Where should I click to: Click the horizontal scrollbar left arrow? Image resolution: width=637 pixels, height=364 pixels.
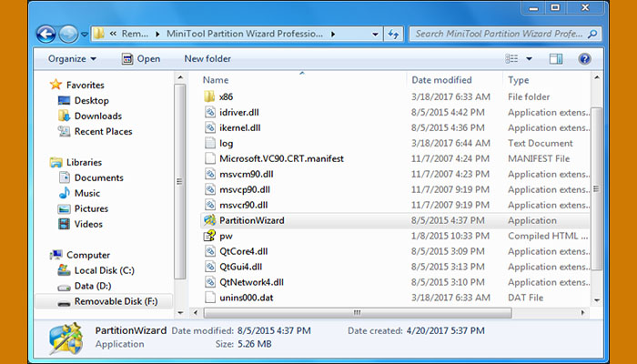196,313
